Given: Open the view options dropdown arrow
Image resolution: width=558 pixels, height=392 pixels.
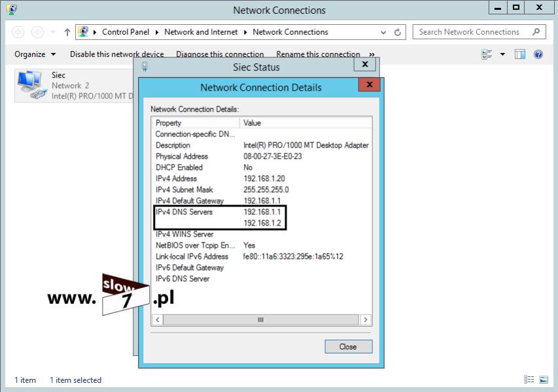Looking at the screenshot, I should click(x=502, y=54).
